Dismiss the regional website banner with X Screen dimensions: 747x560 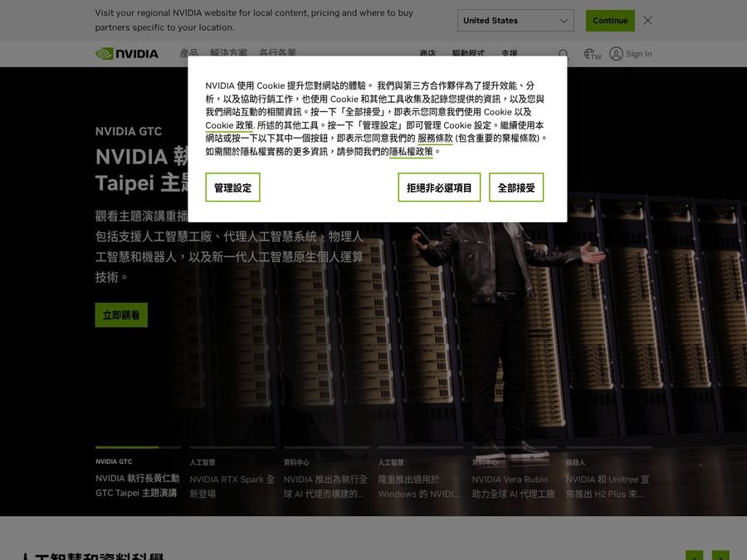click(647, 21)
